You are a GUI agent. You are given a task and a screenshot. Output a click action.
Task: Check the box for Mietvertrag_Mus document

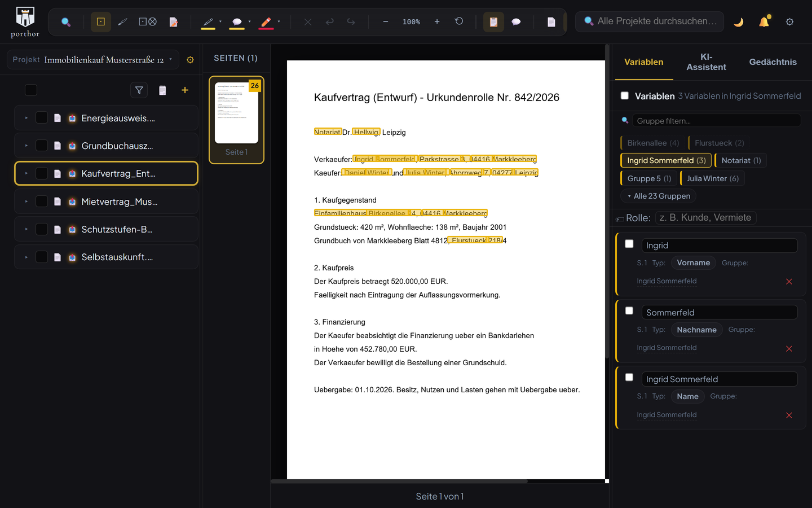tap(42, 202)
